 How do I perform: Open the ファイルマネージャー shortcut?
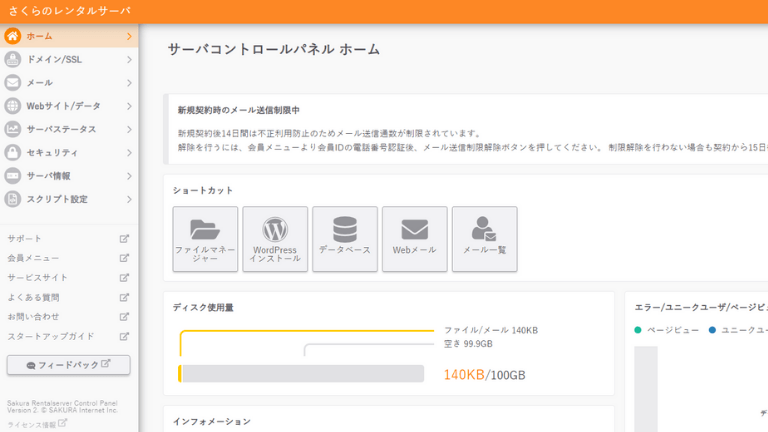coord(205,239)
